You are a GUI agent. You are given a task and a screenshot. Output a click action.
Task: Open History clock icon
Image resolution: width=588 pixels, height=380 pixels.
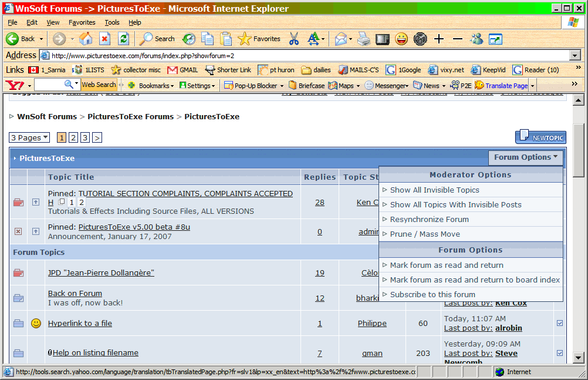(189, 39)
